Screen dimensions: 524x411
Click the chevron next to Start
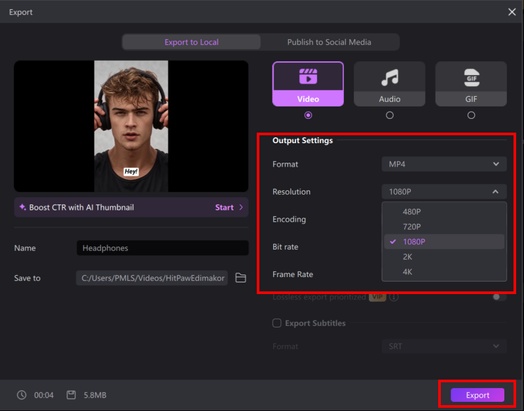pyautogui.click(x=241, y=207)
